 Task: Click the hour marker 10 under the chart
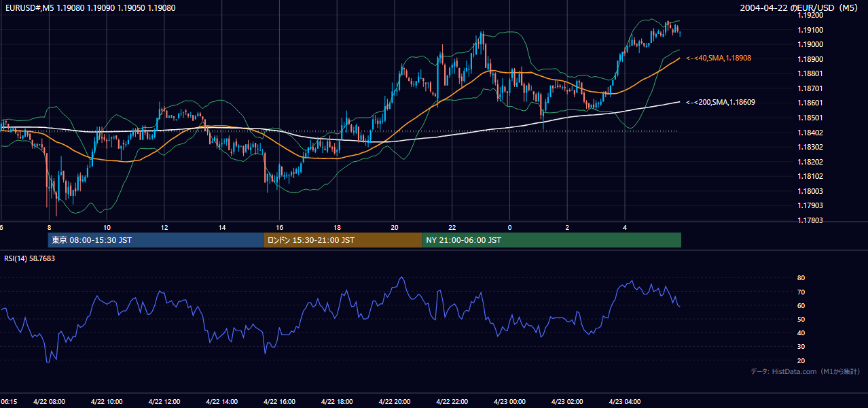click(x=107, y=227)
